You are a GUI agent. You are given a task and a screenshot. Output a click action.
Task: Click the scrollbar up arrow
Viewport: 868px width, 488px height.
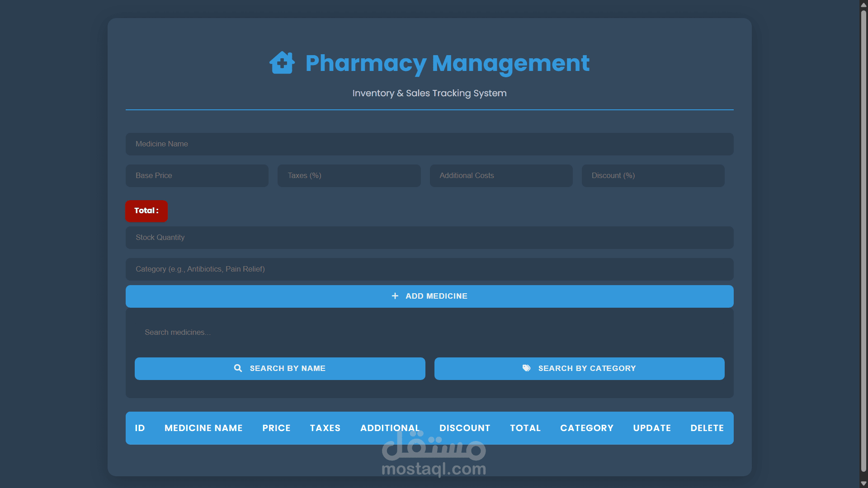pyautogui.click(x=863, y=5)
